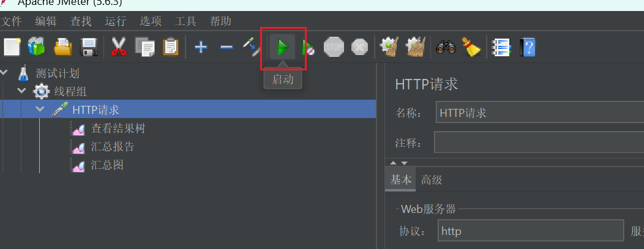644x249 pixels.
Task: Open the binoculars Search icon
Action: pos(446,47)
